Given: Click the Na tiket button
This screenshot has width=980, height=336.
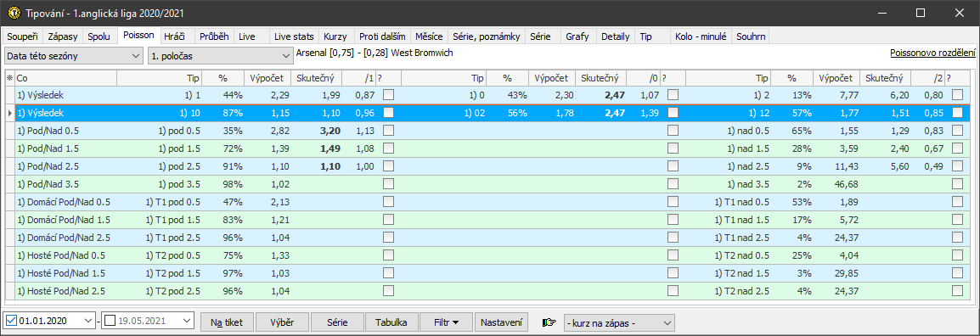Looking at the screenshot, I should coord(227,322).
